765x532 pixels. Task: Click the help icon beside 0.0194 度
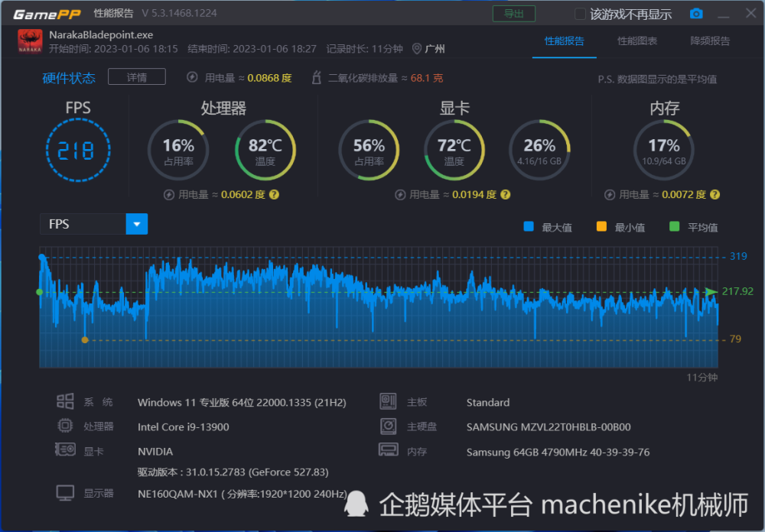pos(506,195)
